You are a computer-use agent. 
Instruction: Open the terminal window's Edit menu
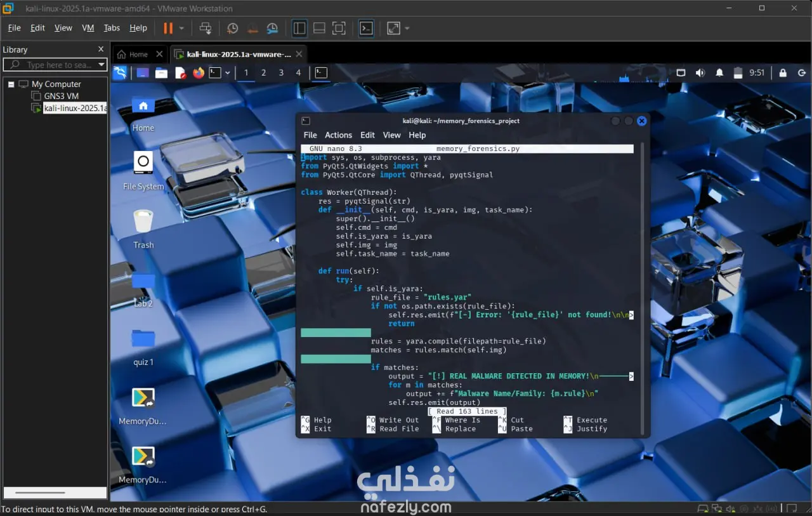coord(367,135)
